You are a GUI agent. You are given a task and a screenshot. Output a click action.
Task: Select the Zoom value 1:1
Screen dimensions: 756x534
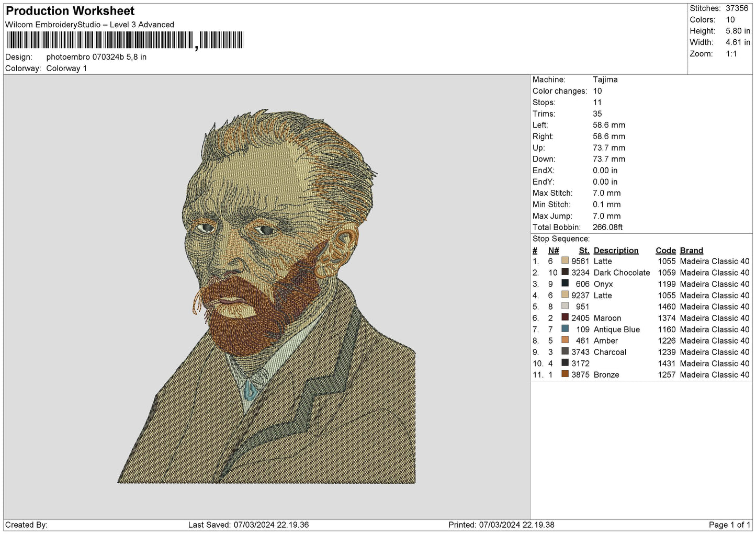(731, 54)
